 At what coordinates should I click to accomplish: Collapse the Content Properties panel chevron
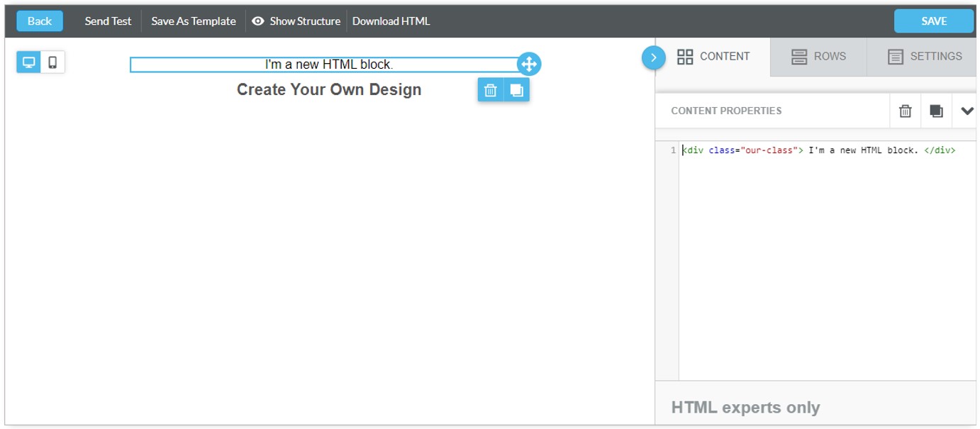click(x=967, y=111)
